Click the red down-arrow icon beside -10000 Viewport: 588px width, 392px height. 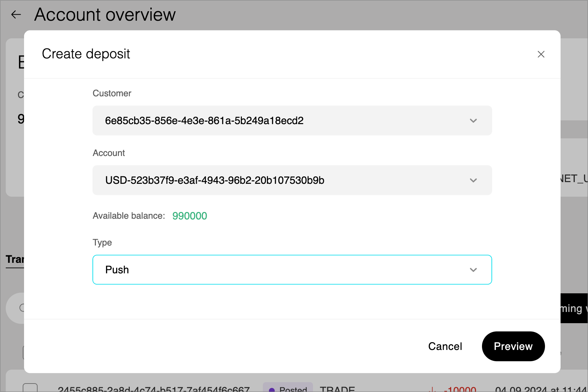[x=432, y=389]
